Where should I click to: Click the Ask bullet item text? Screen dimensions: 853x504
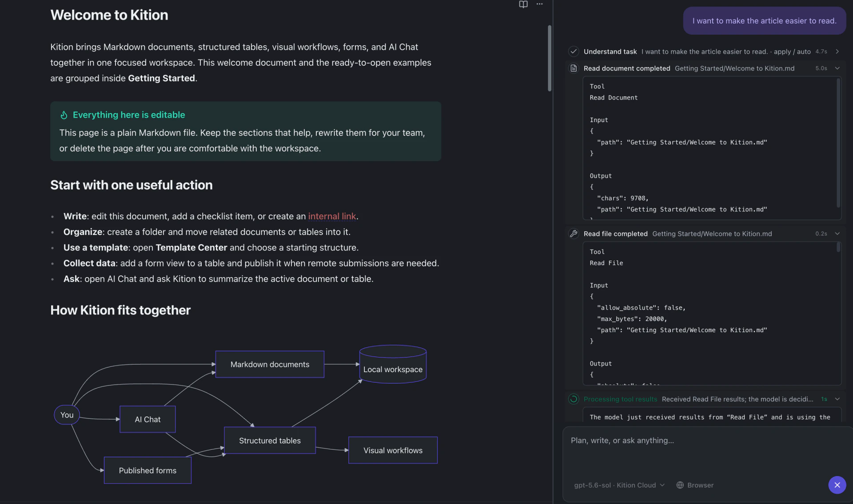(x=219, y=279)
